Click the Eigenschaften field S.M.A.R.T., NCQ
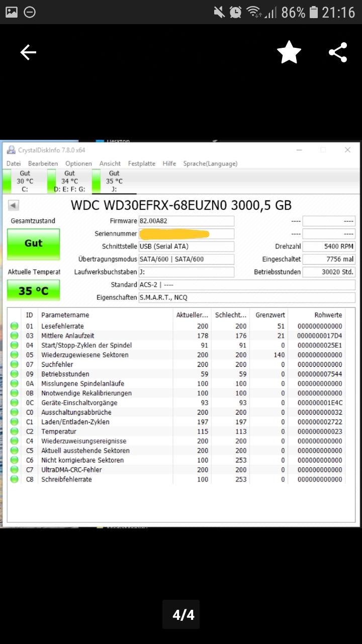The height and width of the screenshot is (644, 362). tap(247, 297)
